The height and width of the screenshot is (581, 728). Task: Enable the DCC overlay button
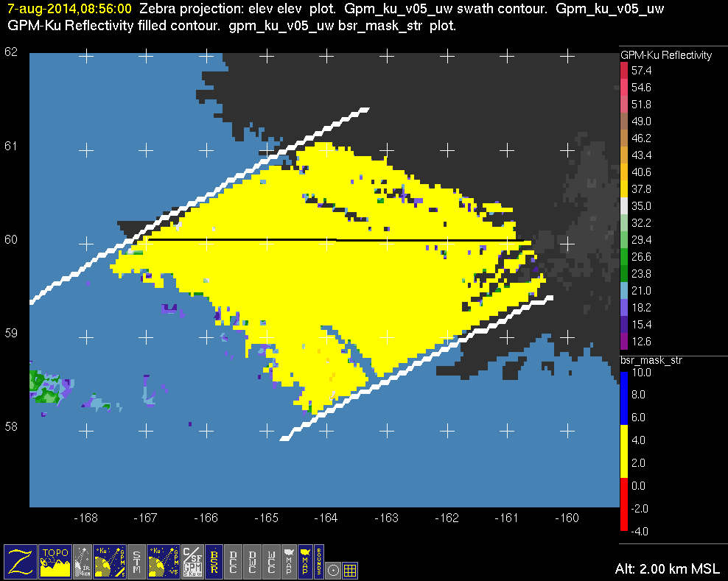(234, 561)
